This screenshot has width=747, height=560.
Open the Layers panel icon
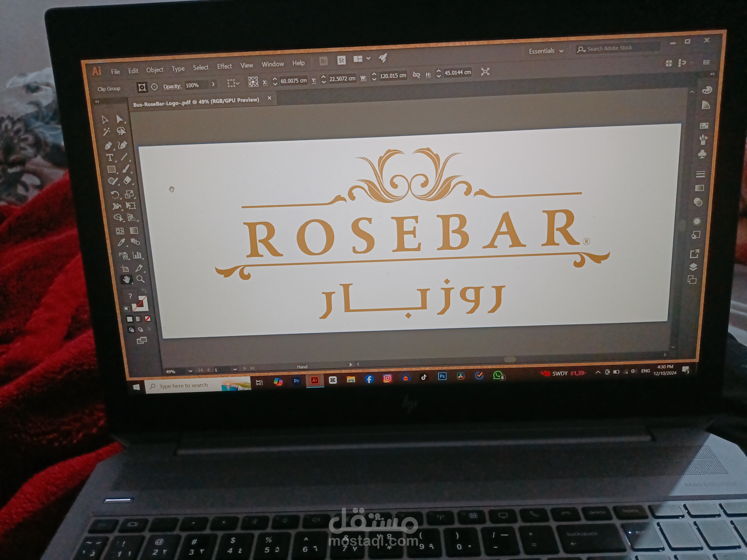(693, 267)
